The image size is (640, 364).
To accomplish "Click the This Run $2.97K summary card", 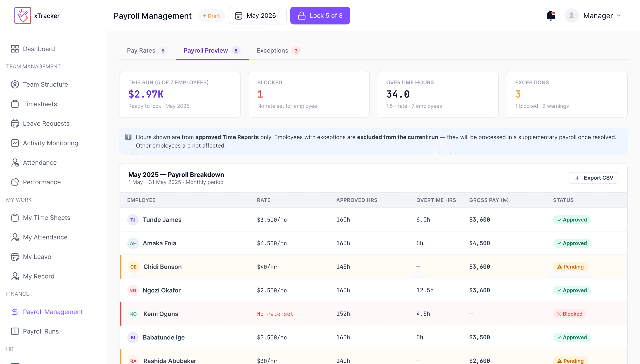I will tap(180, 94).
